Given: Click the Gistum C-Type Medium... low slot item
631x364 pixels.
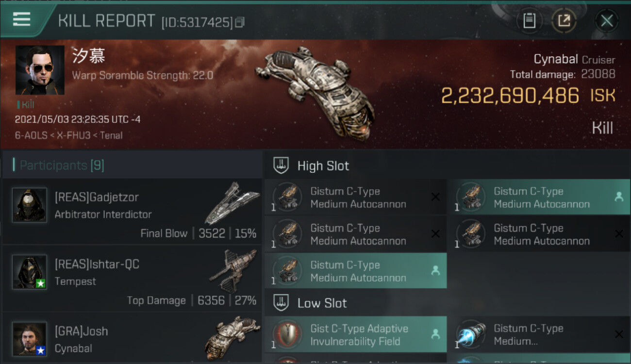Looking at the screenshot, I should point(539,334).
